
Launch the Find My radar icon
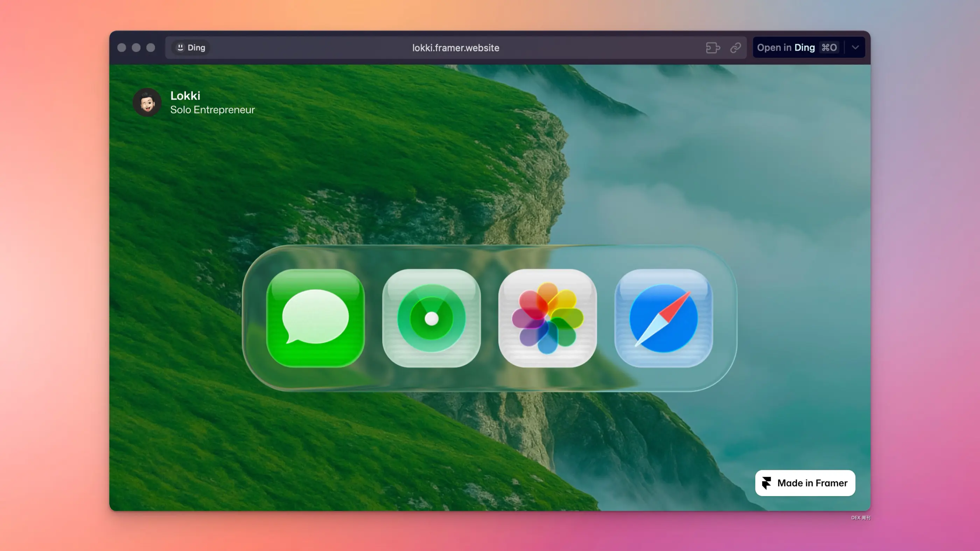(431, 318)
